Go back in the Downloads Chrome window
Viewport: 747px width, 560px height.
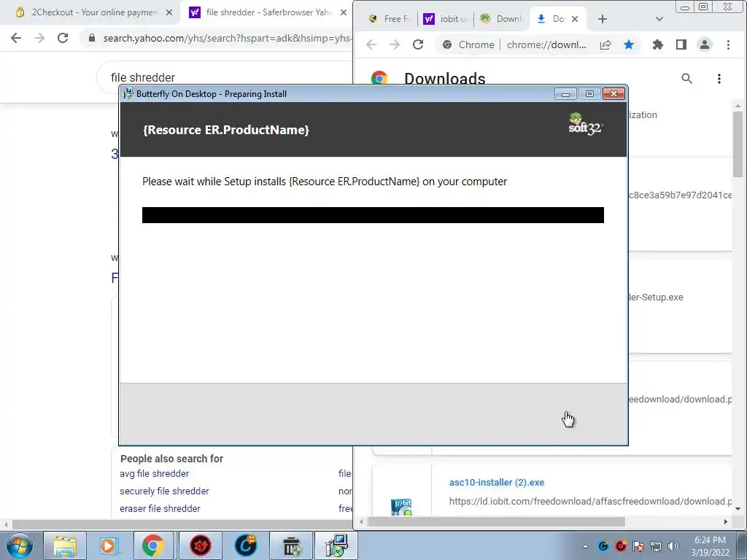(x=371, y=44)
